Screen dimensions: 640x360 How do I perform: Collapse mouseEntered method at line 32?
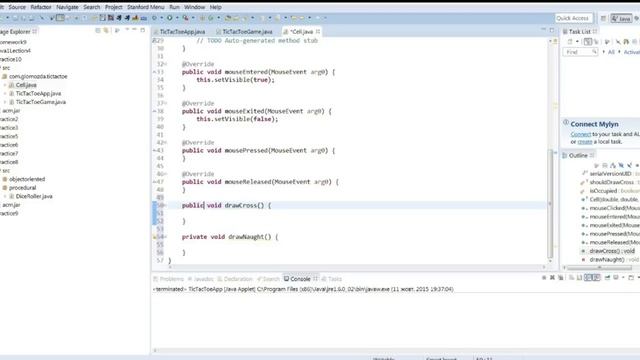click(x=165, y=64)
